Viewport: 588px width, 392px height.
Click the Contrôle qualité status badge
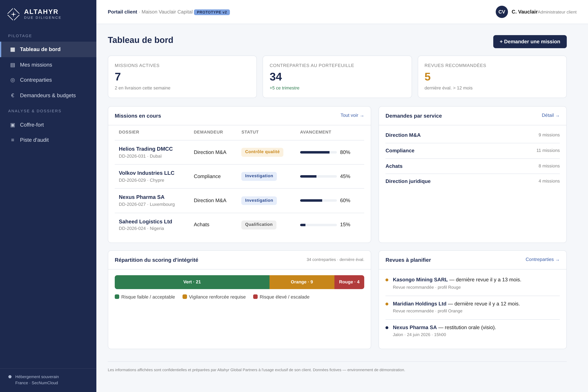point(262,152)
